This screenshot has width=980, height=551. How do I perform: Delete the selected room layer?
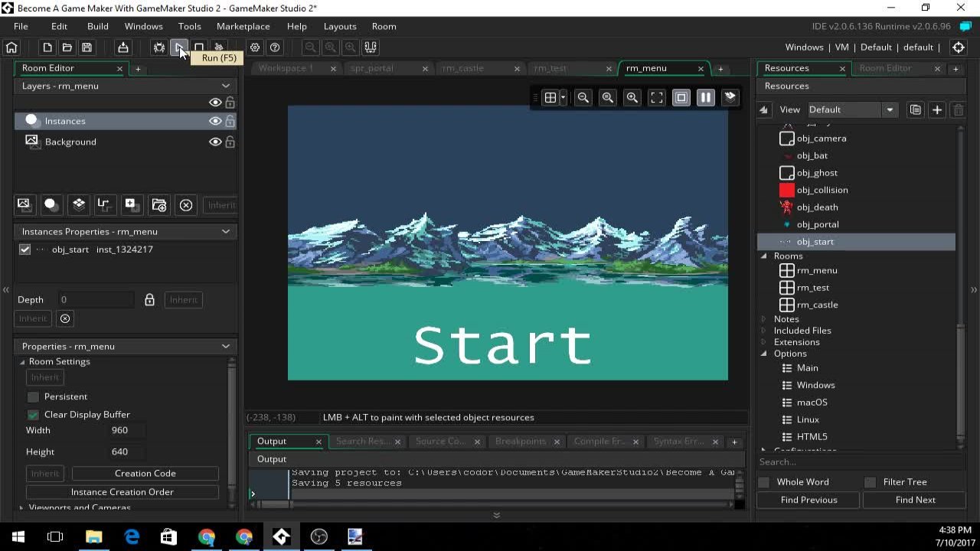(x=185, y=204)
